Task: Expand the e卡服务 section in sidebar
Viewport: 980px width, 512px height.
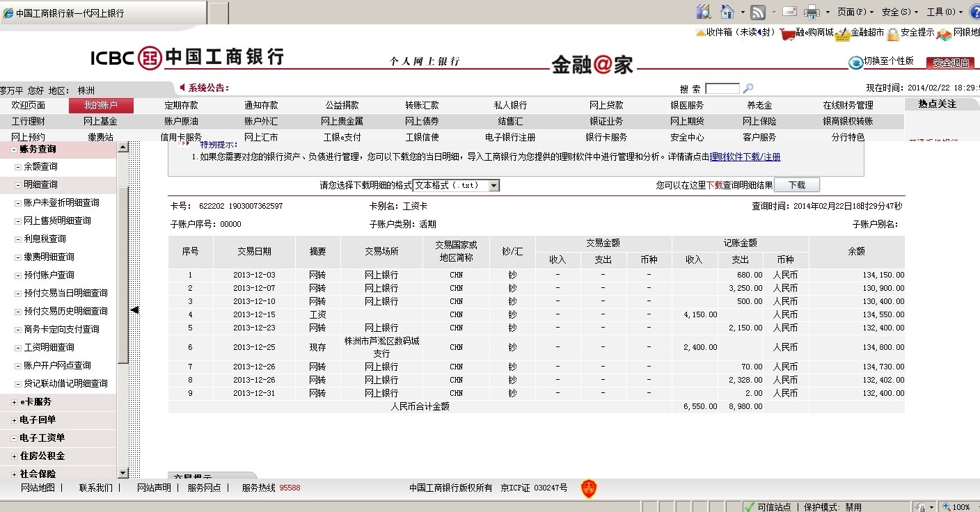Action: [x=15, y=402]
